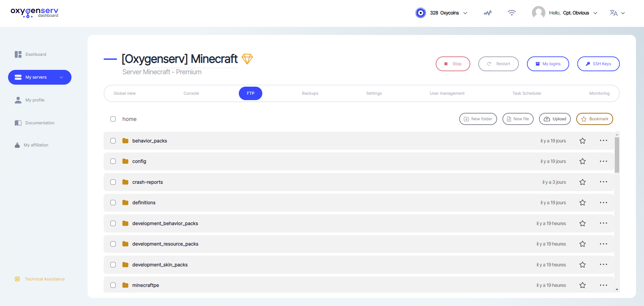
Task: Check the definitions row checkbox
Action: [113, 203]
